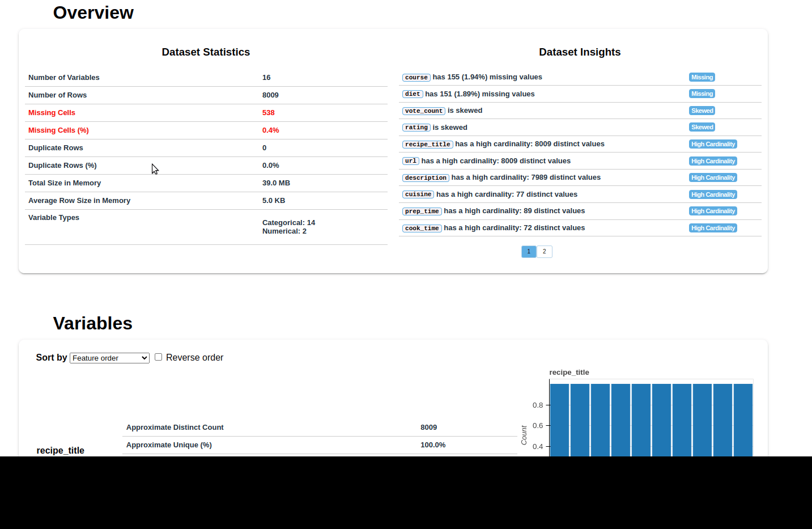Screen dimensions: 812x529
Task: Click the Skewed badge for vote_count
Action: pos(702,111)
